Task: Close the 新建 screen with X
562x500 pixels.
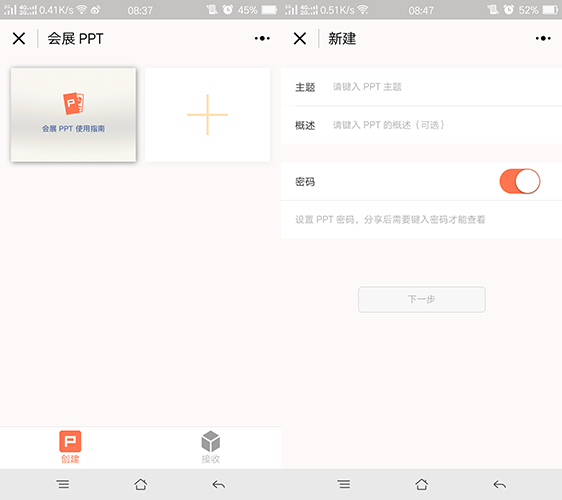Action: 300,38
